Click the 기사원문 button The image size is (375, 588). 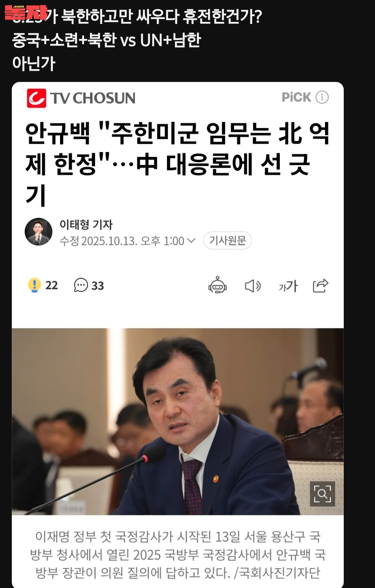(227, 240)
